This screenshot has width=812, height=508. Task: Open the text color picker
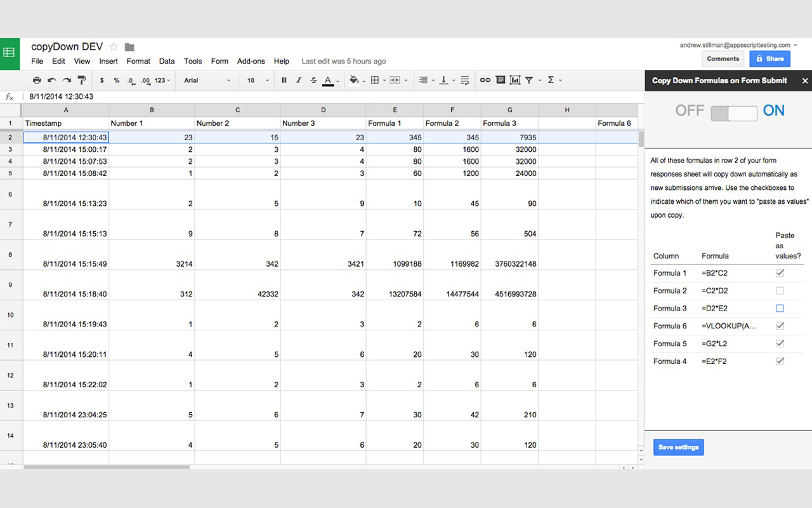(330, 81)
